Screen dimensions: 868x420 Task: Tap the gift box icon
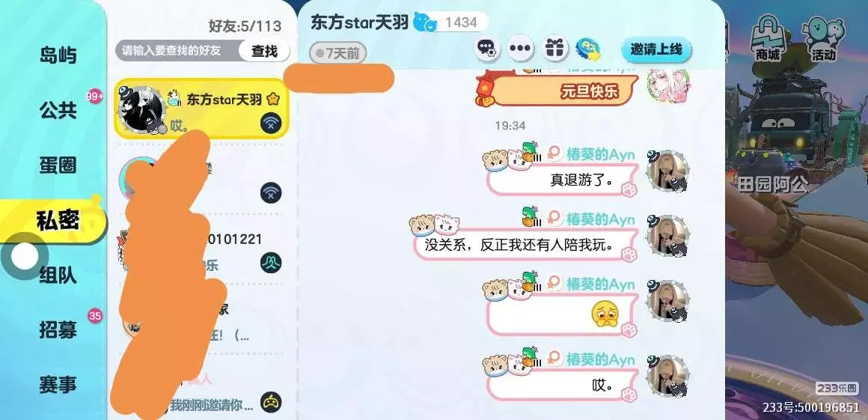tap(554, 48)
